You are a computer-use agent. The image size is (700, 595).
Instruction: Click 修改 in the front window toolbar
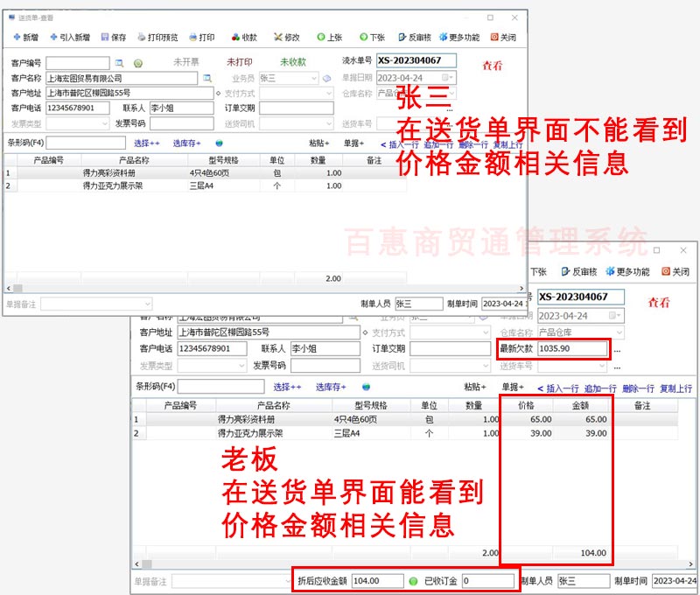point(287,37)
